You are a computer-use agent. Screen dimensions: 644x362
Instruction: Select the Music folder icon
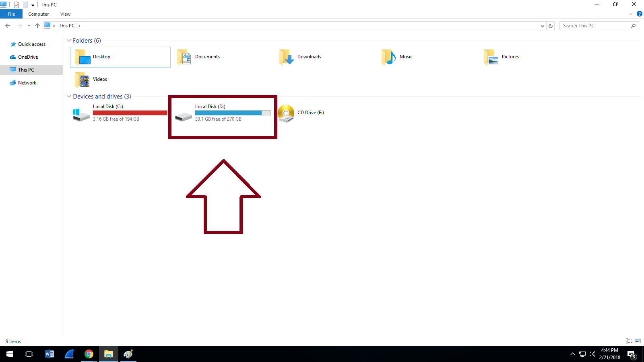389,57
